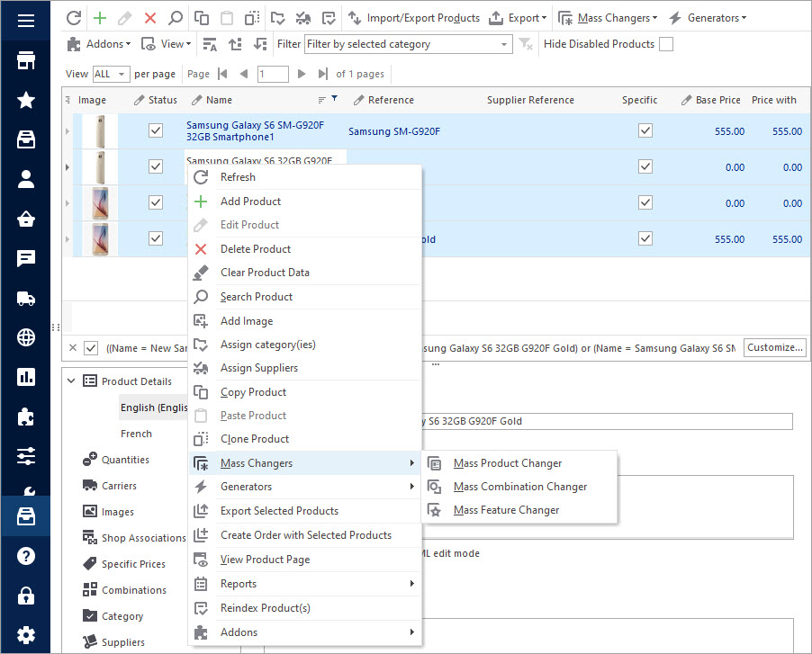The image size is (812, 654).
Task: Open the lock icon in the sidebar
Action: click(26, 596)
